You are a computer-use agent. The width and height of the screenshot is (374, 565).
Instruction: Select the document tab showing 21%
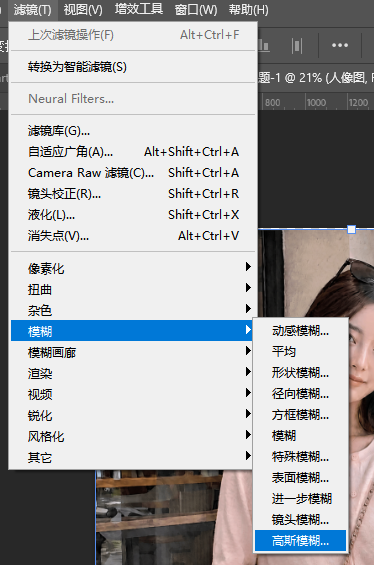click(316, 77)
